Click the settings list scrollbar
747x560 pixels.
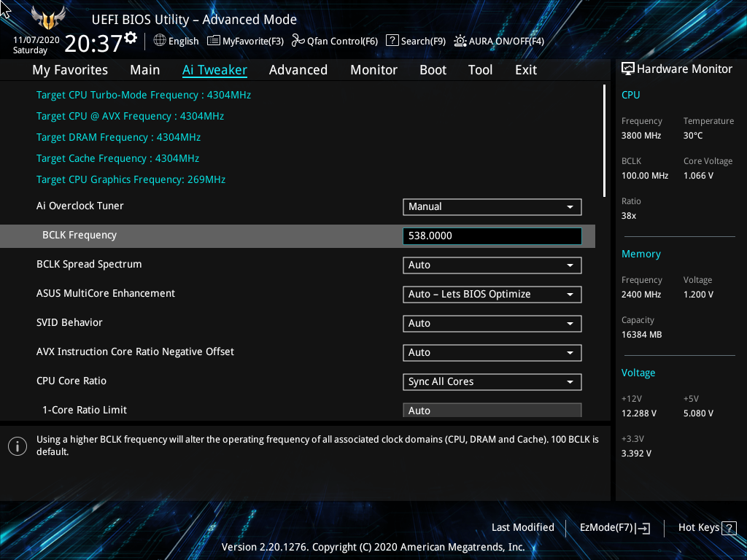point(604,141)
